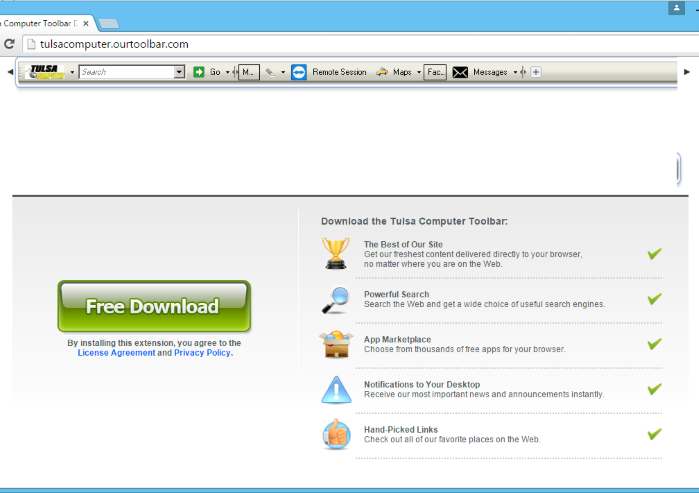Reload the page with the refresh button

(10, 44)
